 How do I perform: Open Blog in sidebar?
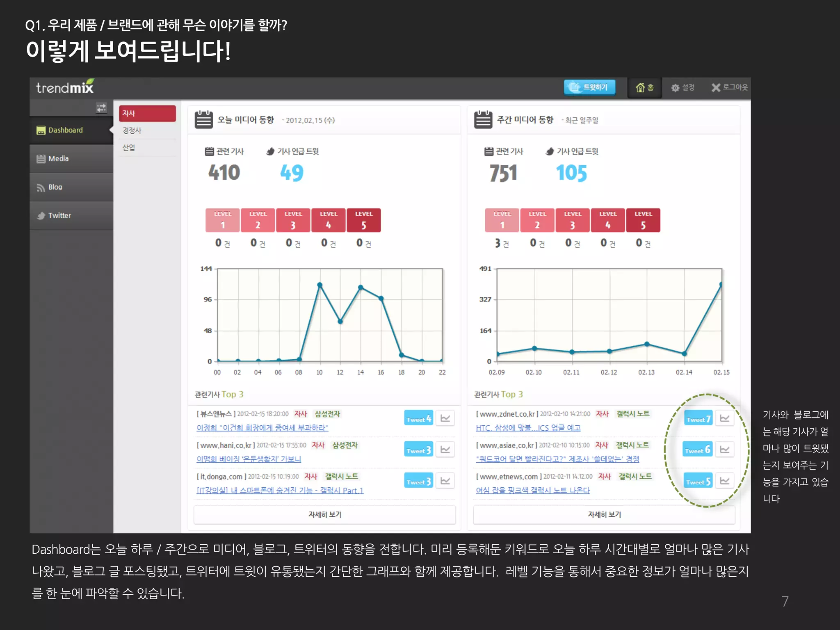[71, 187]
